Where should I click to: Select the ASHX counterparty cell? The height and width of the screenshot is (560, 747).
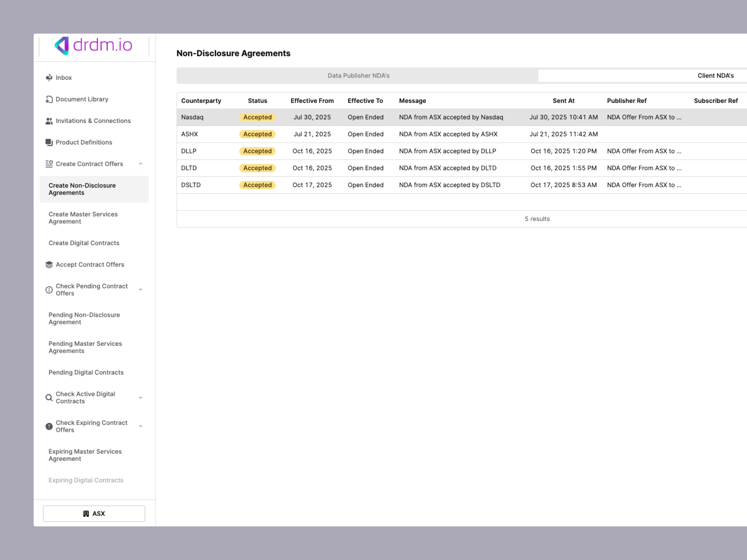190,134
